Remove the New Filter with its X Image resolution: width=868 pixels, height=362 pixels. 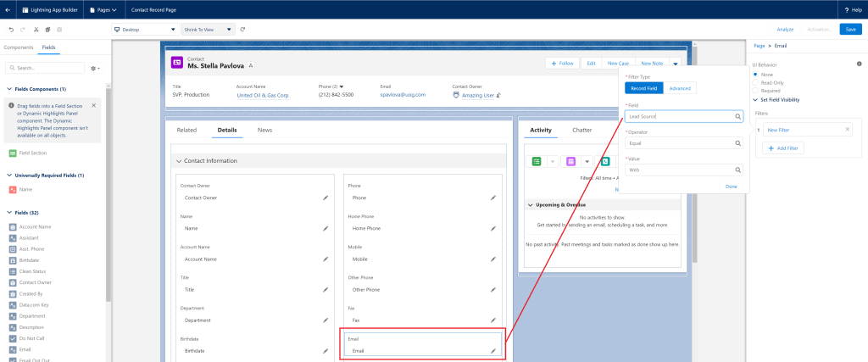click(x=847, y=130)
